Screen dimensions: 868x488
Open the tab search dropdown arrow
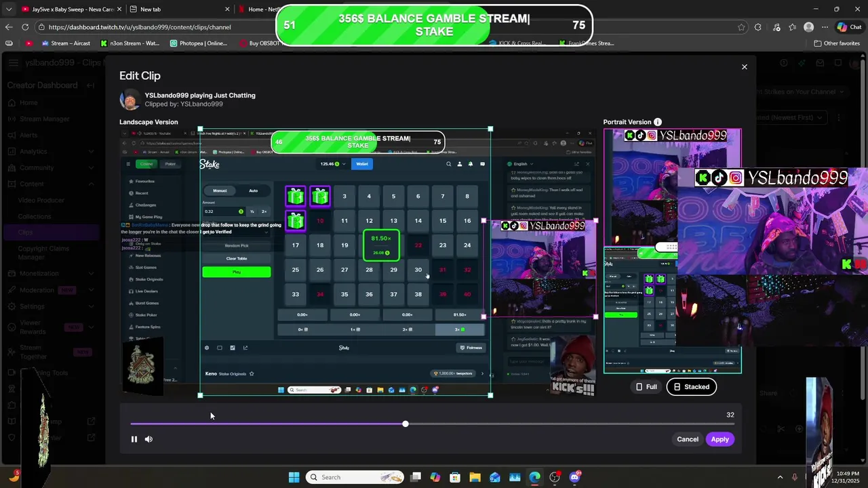[9, 9]
